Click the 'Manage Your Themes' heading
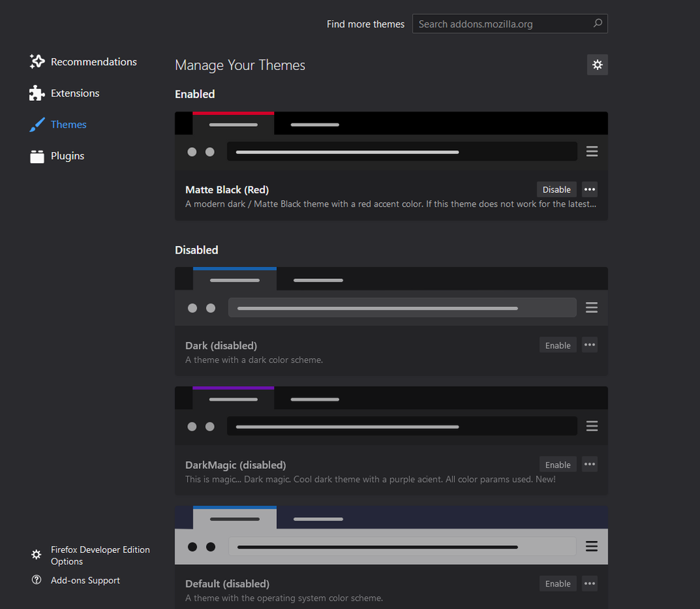 pos(240,65)
